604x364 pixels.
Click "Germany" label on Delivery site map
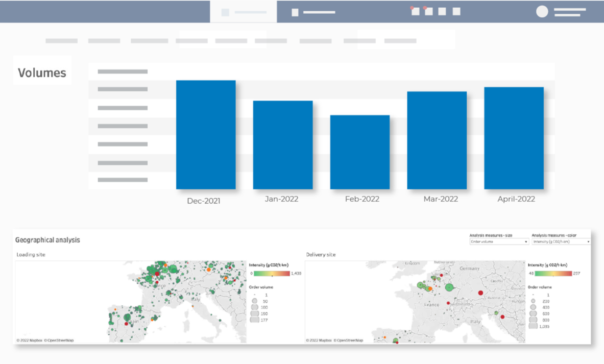click(470, 269)
